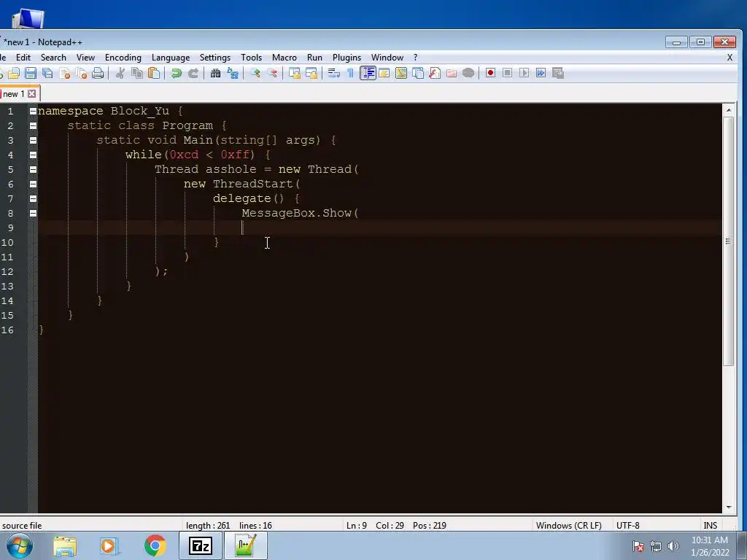Collapse the while loop fold on line 4
The width and height of the screenshot is (747, 560).
click(x=33, y=155)
